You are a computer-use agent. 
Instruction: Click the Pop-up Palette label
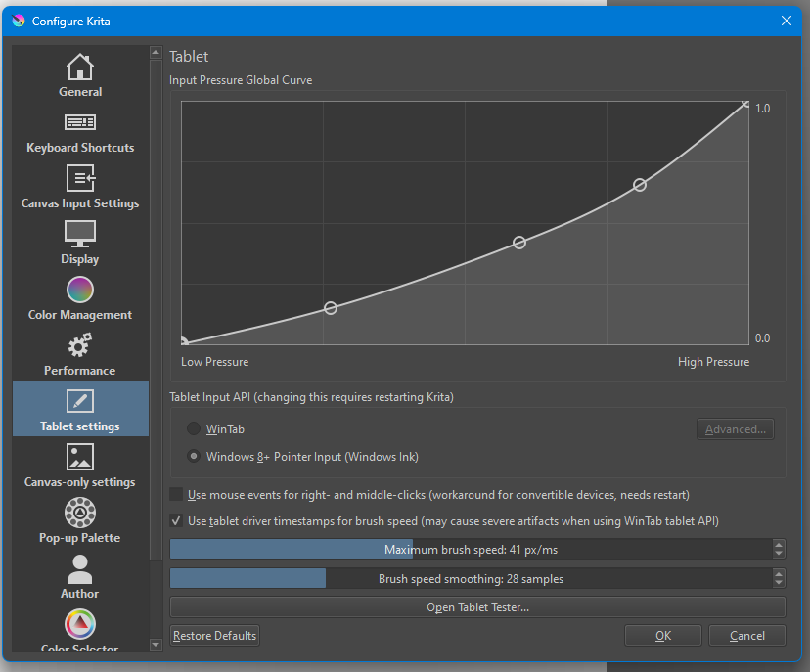click(79, 538)
